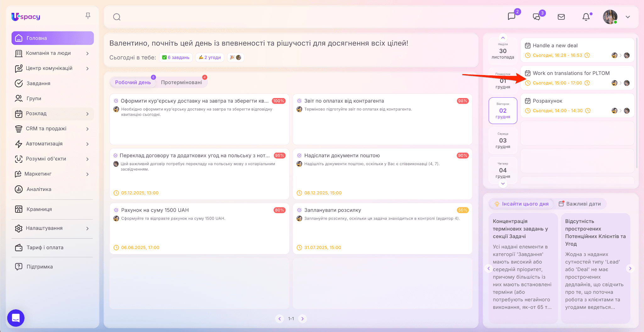Click the '2 угоди' chip
Viewport: 644px width, 332px height.
coord(210,57)
